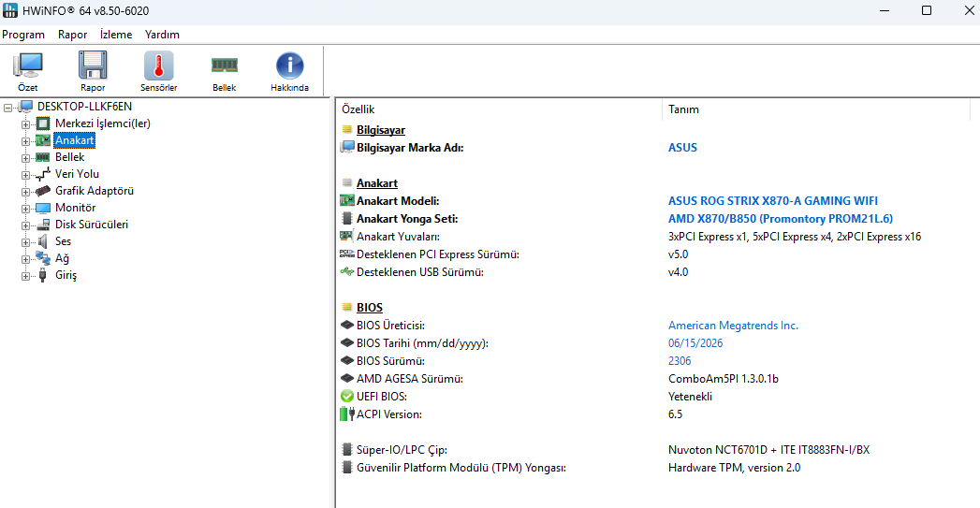Open the İzleme menu

coord(116,35)
